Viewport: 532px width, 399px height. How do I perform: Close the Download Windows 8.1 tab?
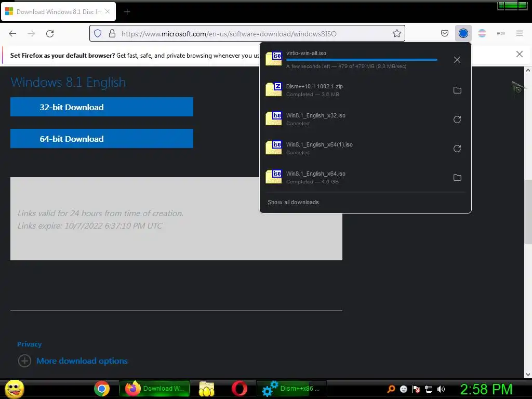(108, 11)
